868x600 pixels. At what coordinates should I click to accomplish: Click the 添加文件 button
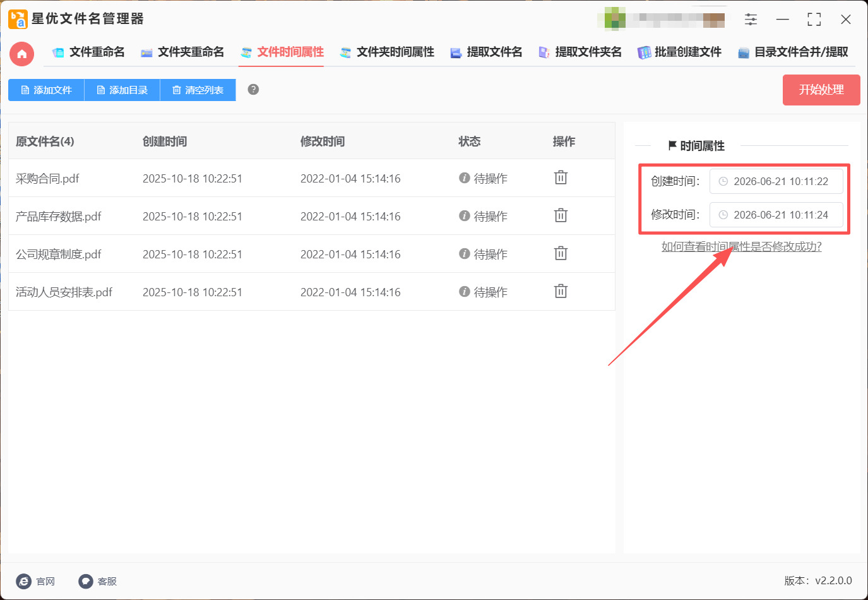click(x=46, y=90)
